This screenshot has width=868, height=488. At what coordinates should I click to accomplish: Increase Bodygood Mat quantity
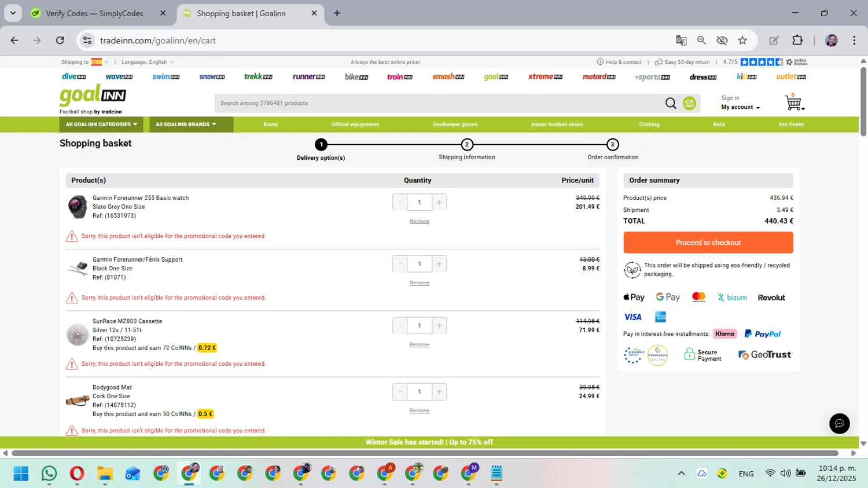[439, 392]
